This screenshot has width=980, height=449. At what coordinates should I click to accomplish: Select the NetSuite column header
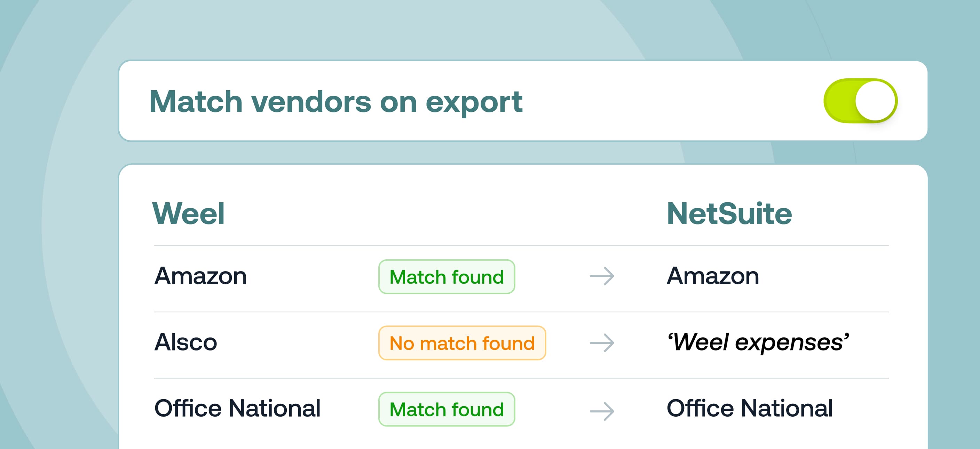click(x=729, y=213)
